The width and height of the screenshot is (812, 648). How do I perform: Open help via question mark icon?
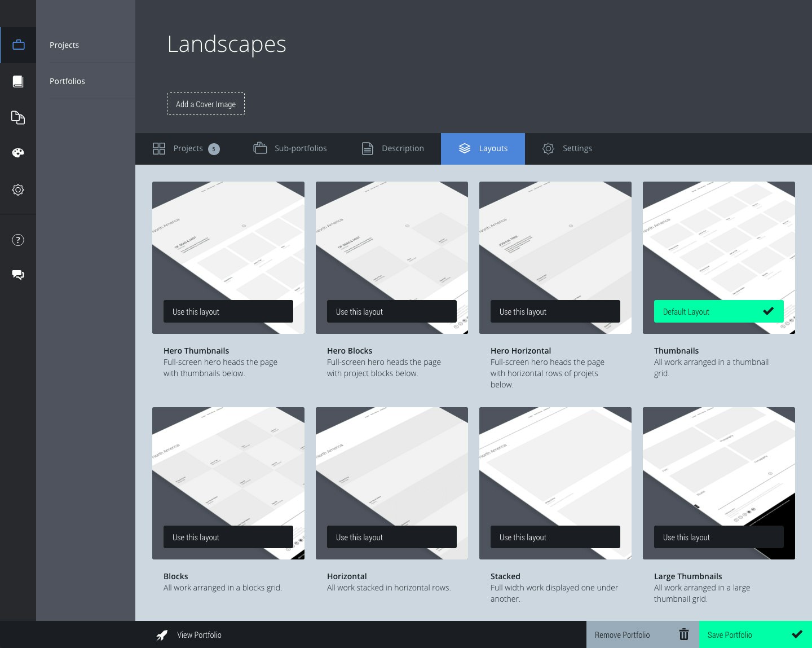[18, 240]
